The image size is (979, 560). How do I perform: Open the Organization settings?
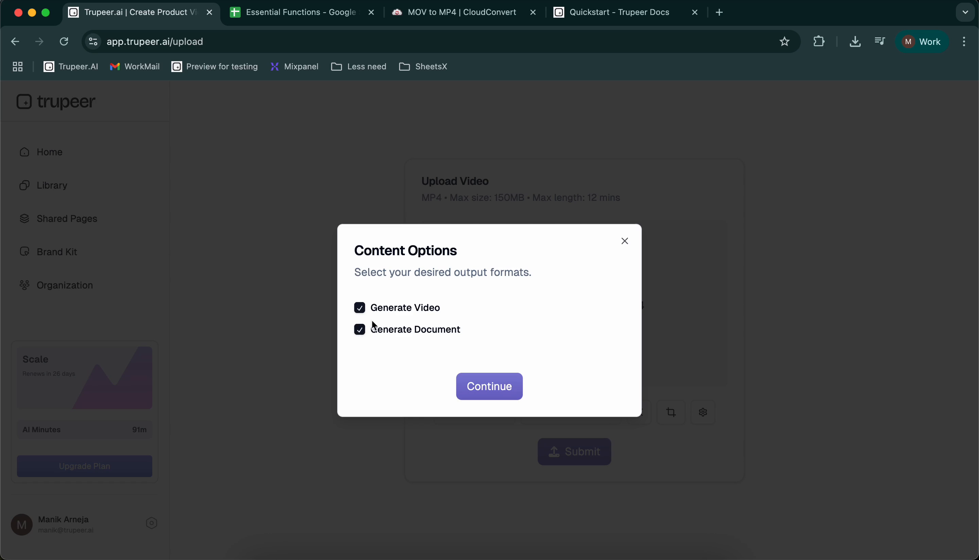[x=65, y=285]
